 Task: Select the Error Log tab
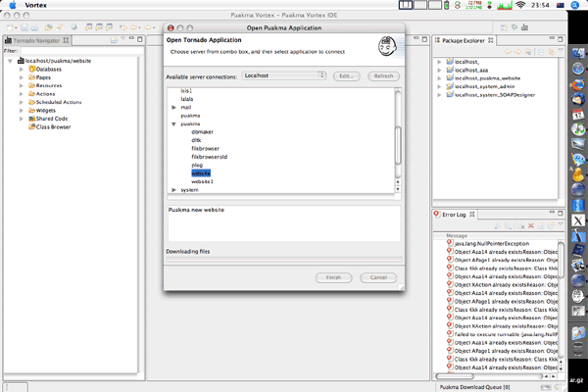coord(454,215)
